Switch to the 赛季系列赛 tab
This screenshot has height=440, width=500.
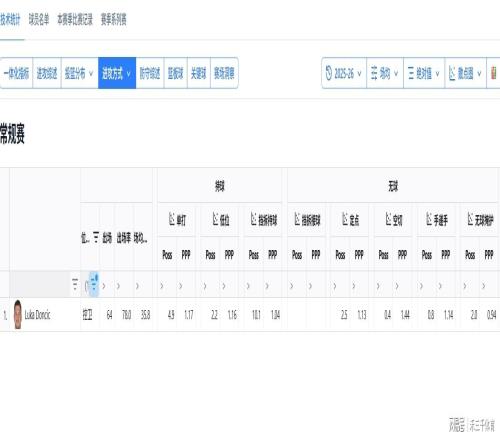coord(114,20)
